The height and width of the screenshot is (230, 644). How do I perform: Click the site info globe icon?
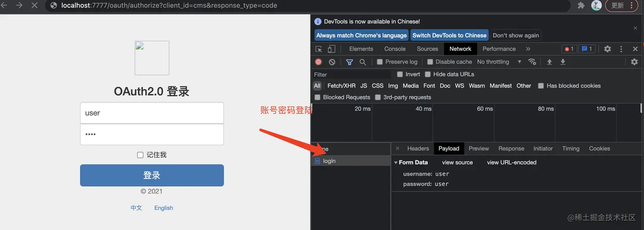54,6
